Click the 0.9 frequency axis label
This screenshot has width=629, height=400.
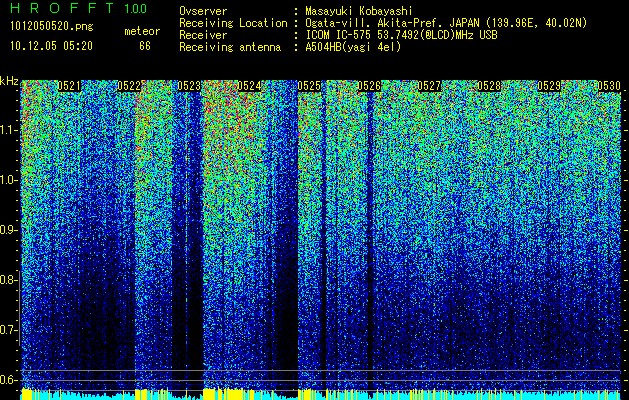tap(8, 230)
